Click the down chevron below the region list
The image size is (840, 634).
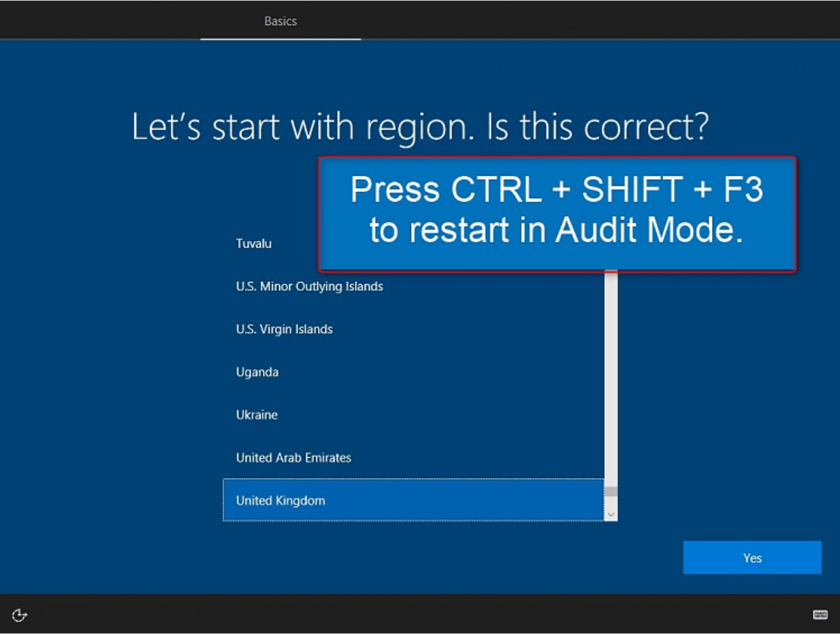coord(611,513)
